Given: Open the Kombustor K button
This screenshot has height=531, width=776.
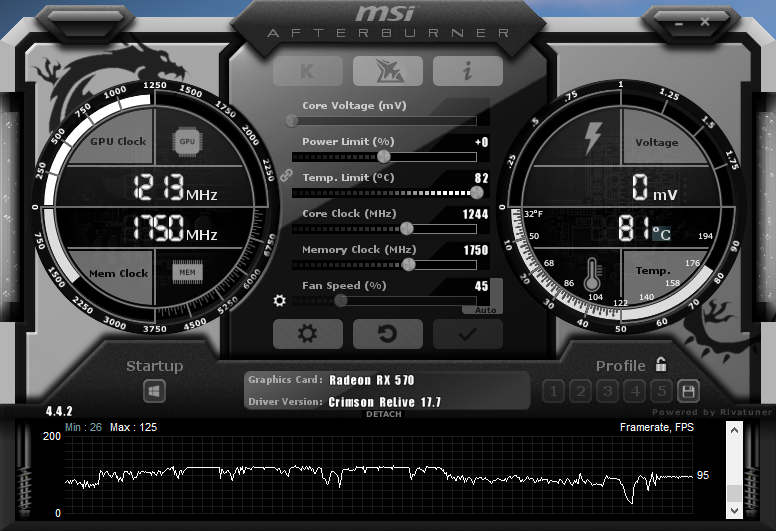Looking at the screenshot, I should [307, 71].
